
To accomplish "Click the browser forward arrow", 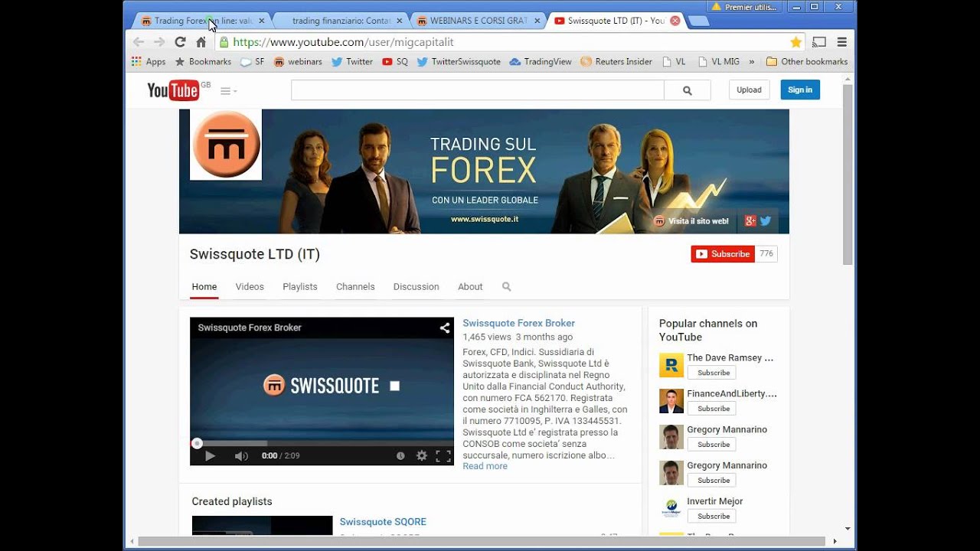I will (159, 43).
